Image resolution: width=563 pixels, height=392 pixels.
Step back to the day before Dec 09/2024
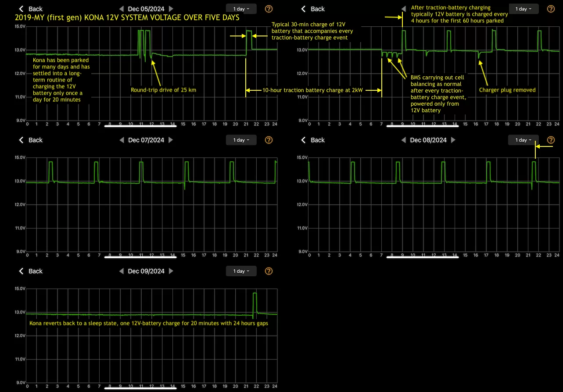coord(122,271)
